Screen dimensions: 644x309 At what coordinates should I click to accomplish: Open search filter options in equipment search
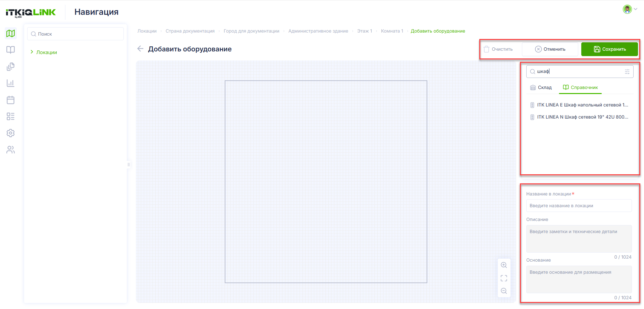click(627, 72)
